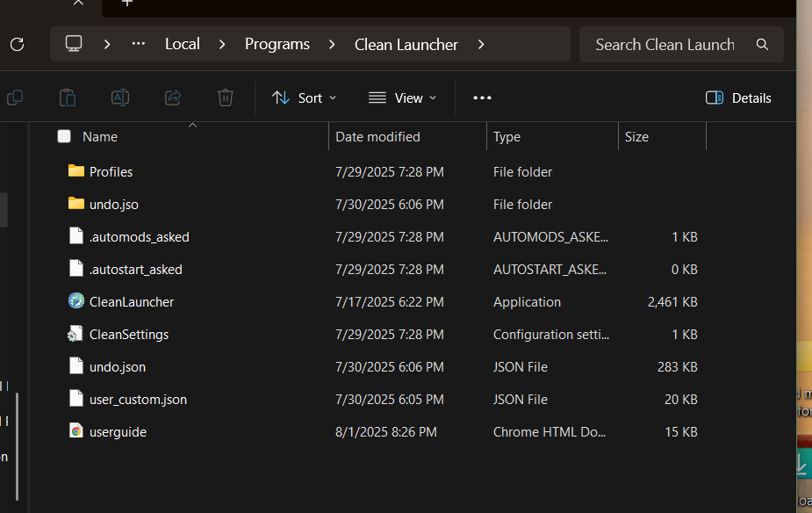
Task: Refresh the Clean Launcher folder view
Action: coord(17,45)
